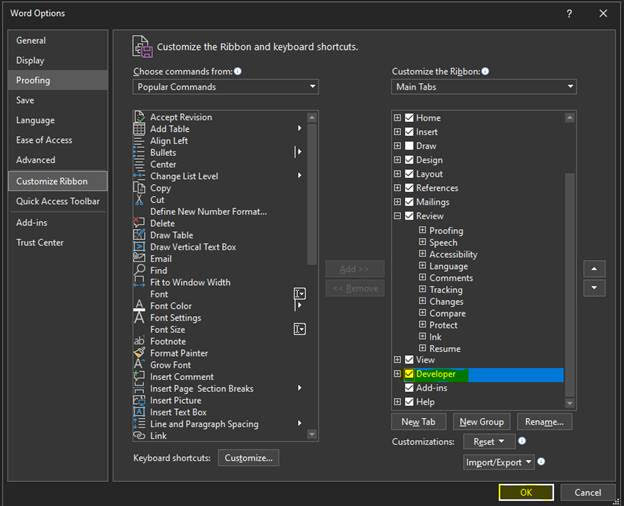Open keyboard shortcuts Customize button
The height and width of the screenshot is (506, 624).
(x=248, y=458)
